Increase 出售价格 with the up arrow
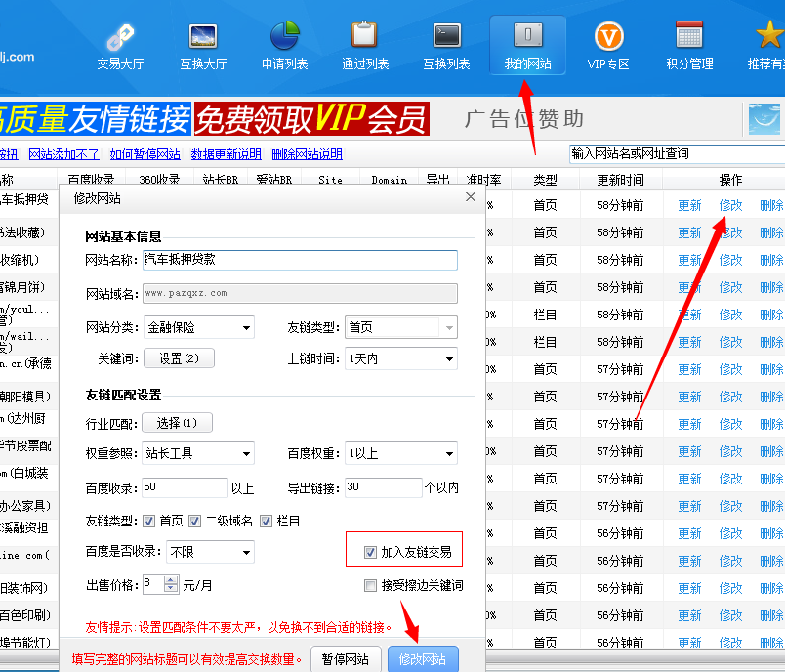This screenshot has width=785, height=672. point(171,580)
